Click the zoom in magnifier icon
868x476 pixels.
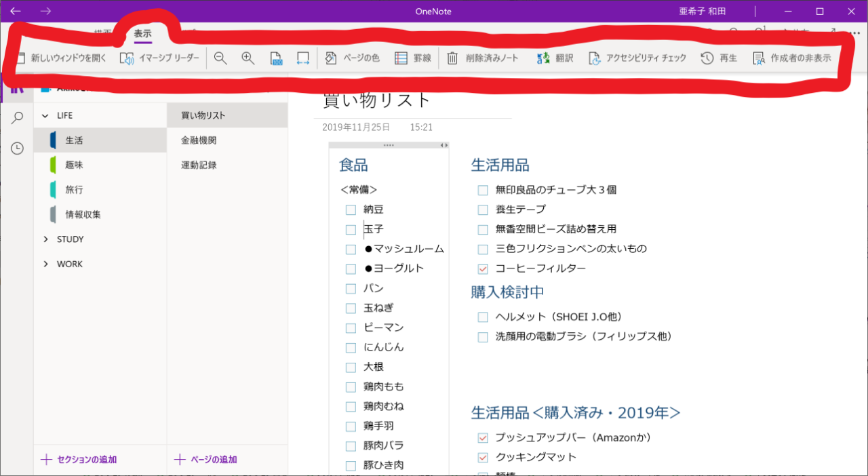coord(248,58)
